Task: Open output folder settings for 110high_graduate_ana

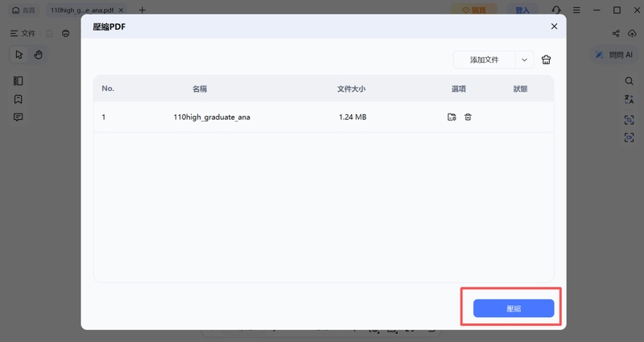Action: click(452, 117)
